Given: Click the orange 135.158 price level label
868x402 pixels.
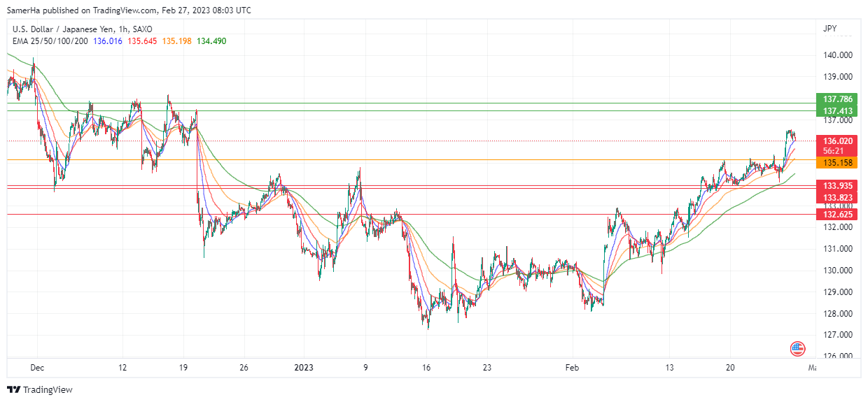Looking at the screenshot, I should [x=837, y=163].
